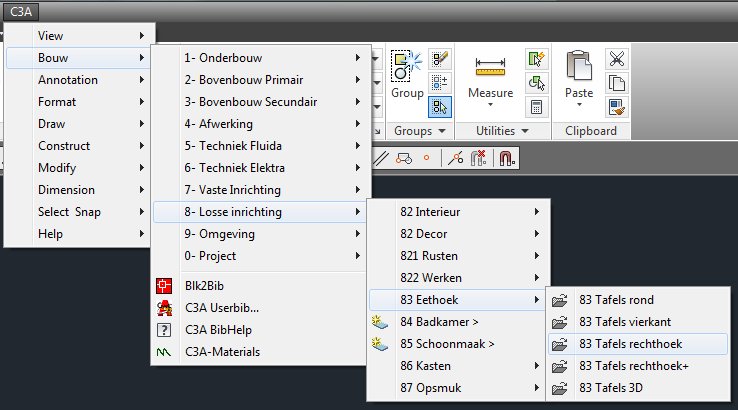Open the Format menu entry

coord(78,102)
